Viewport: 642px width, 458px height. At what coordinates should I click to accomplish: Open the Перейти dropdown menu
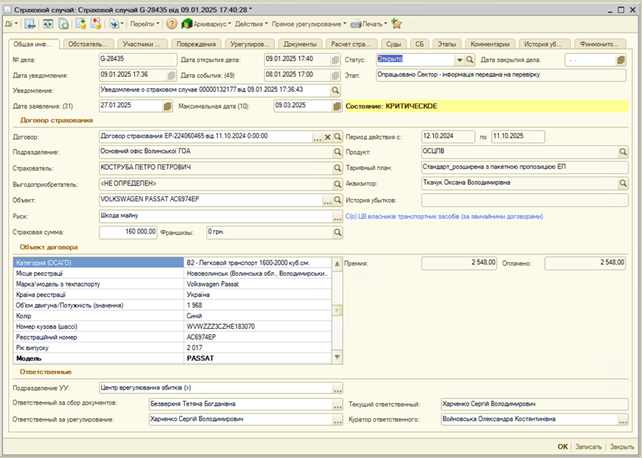click(x=145, y=24)
